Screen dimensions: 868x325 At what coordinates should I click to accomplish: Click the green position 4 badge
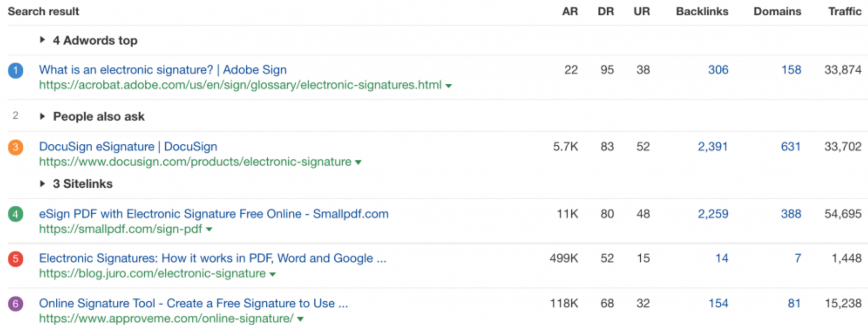pos(16,214)
